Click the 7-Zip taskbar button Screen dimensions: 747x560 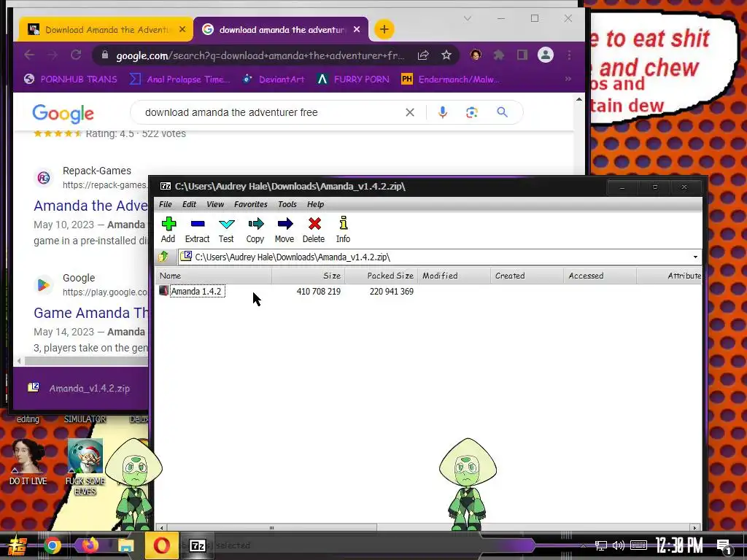coord(197,545)
